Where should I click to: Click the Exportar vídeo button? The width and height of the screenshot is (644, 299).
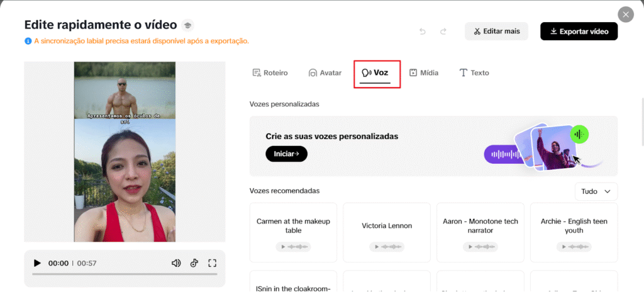tap(579, 31)
